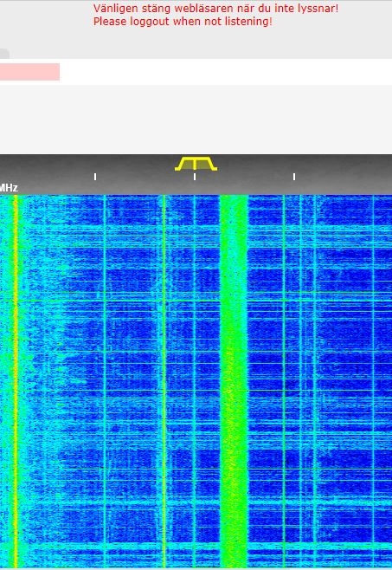Click the yellow passband filter marker
The height and width of the screenshot is (570, 392).
point(196,164)
